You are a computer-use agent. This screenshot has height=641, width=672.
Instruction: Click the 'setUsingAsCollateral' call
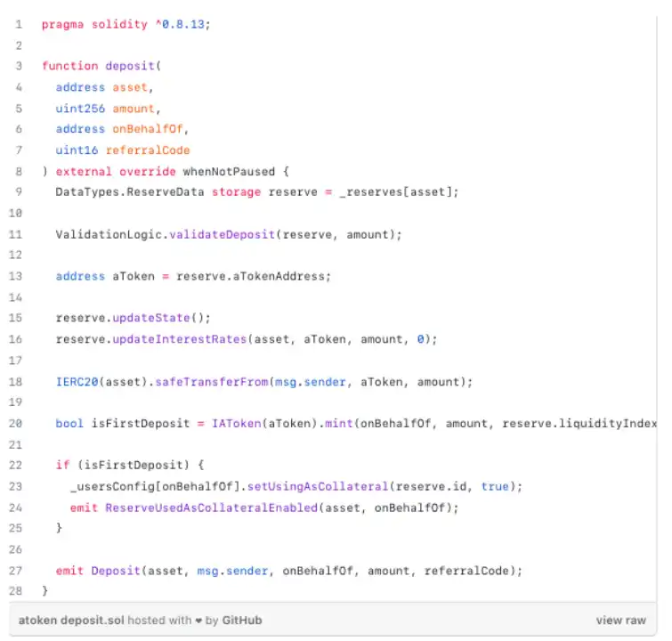[x=318, y=486]
